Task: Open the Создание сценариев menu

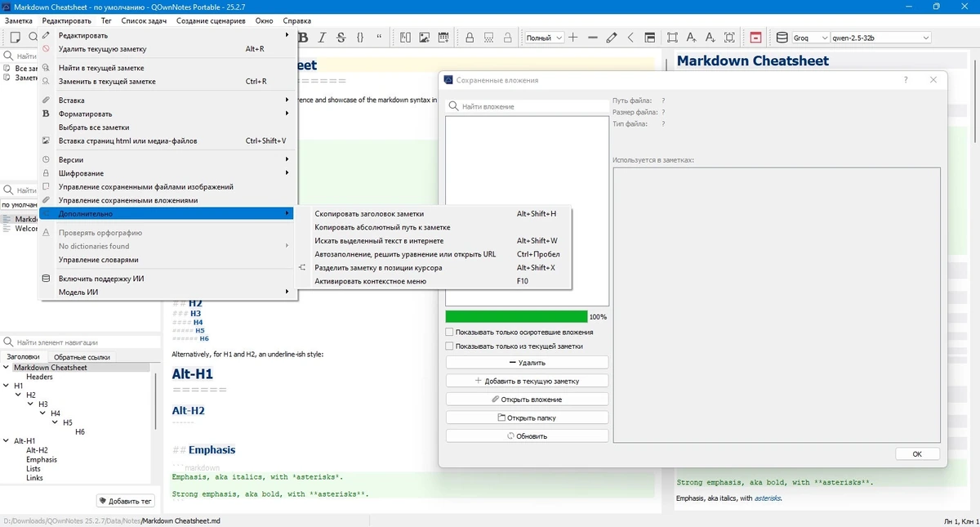Action: (x=211, y=20)
